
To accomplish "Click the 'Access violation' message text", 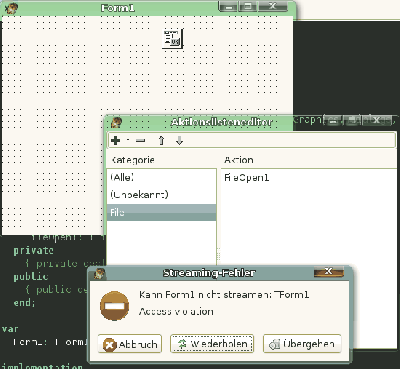I will click(x=176, y=312).
